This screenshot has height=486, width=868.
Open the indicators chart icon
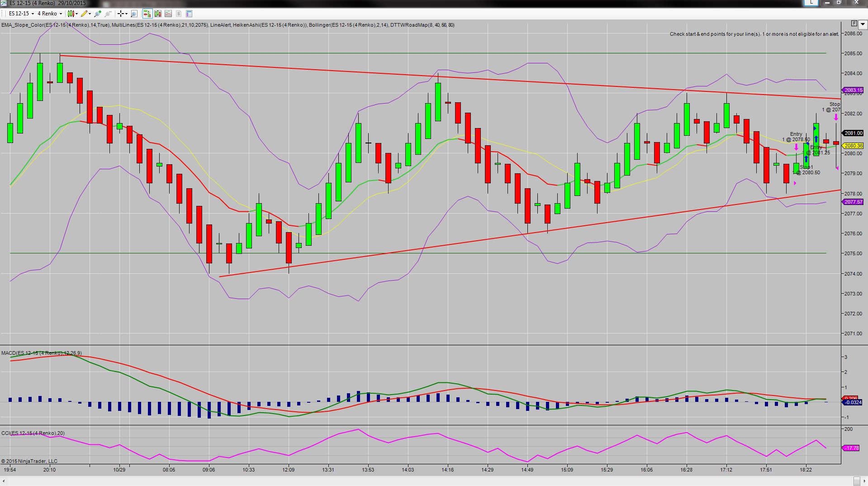coord(168,14)
